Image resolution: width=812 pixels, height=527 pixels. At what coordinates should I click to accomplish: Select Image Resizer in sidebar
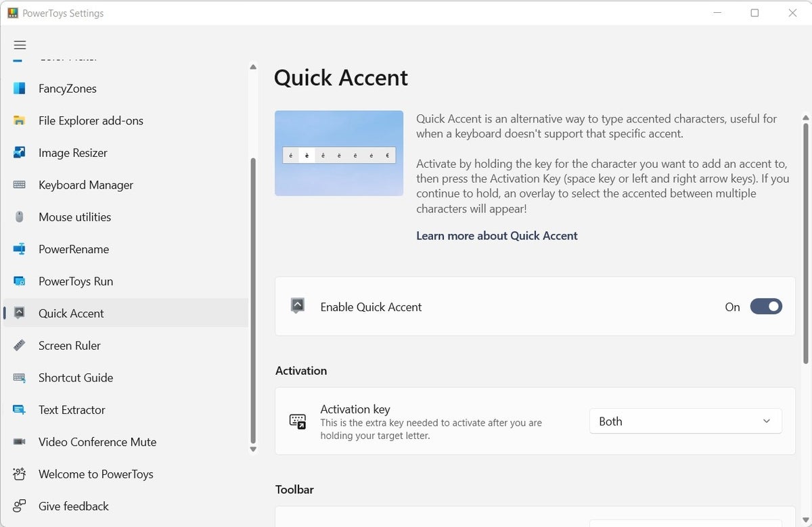[x=126, y=153]
